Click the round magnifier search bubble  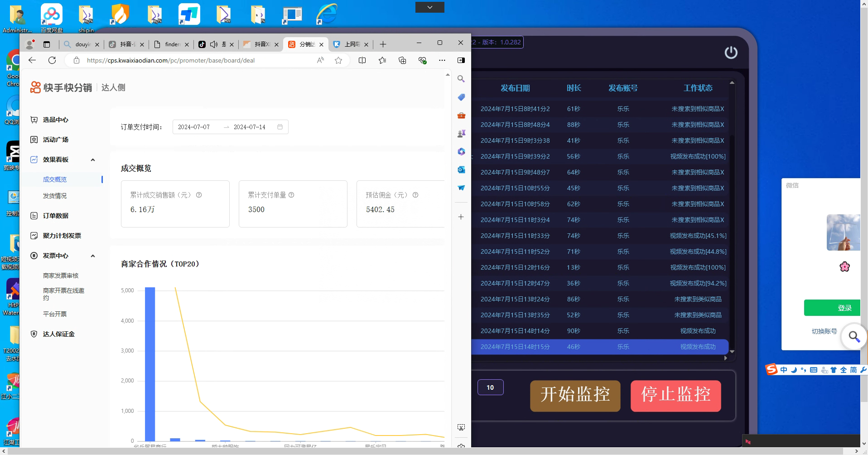(x=854, y=336)
